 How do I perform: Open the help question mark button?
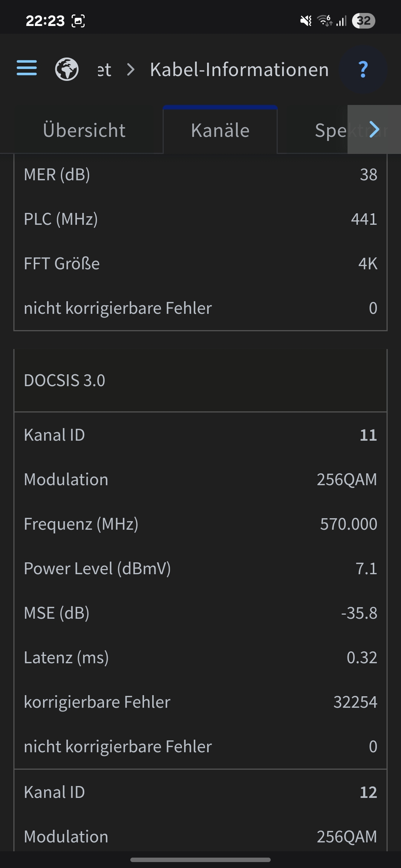[363, 69]
